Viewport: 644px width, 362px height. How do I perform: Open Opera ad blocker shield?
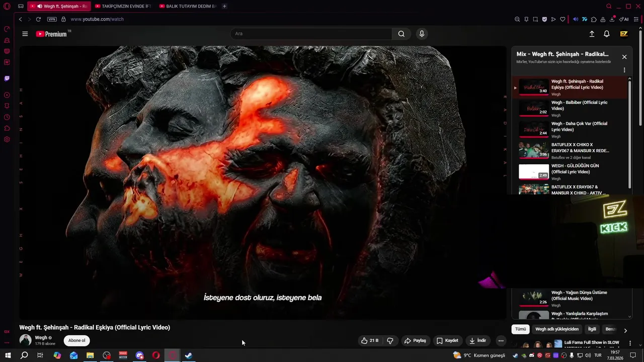click(544, 19)
